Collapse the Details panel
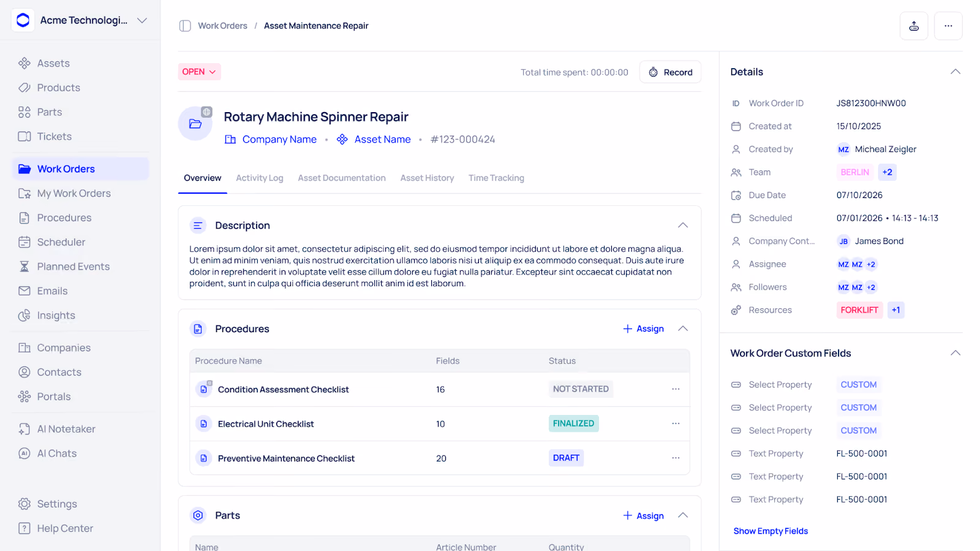 [956, 72]
